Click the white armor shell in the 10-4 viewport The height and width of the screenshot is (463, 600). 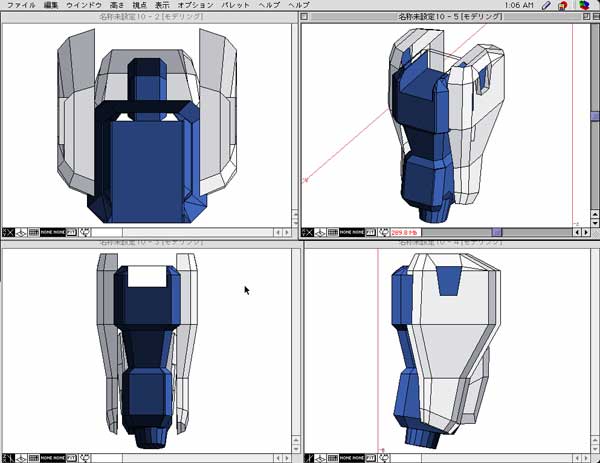tap(452, 344)
